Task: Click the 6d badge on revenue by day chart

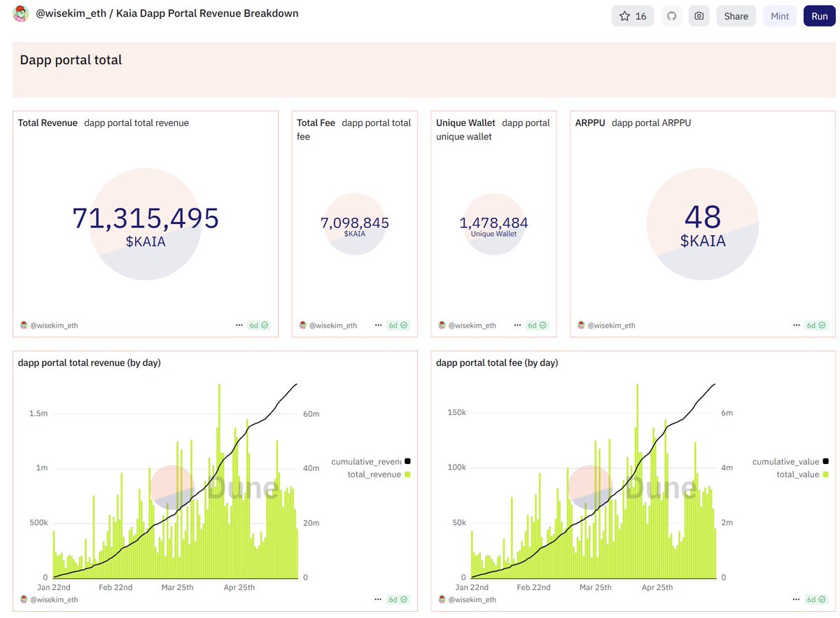Action: [x=398, y=600]
